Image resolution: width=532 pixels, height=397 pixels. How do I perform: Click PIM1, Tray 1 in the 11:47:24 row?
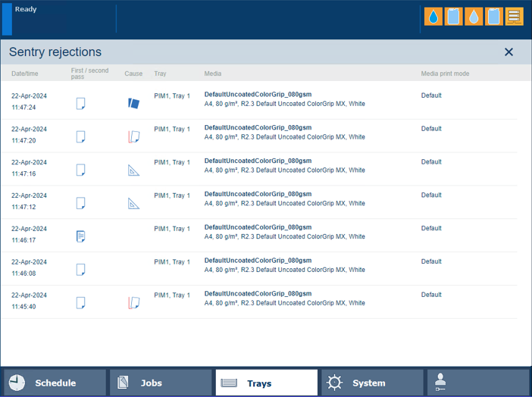[x=172, y=96]
